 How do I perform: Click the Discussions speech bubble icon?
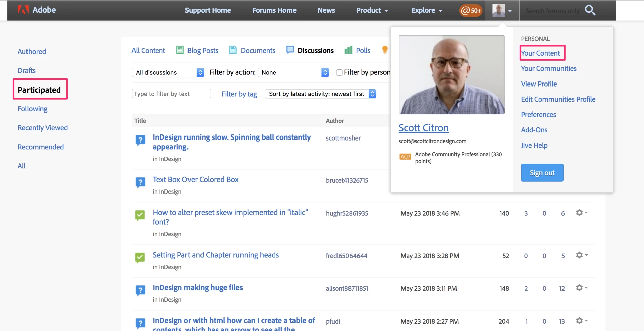pyautogui.click(x=290, y=50)
